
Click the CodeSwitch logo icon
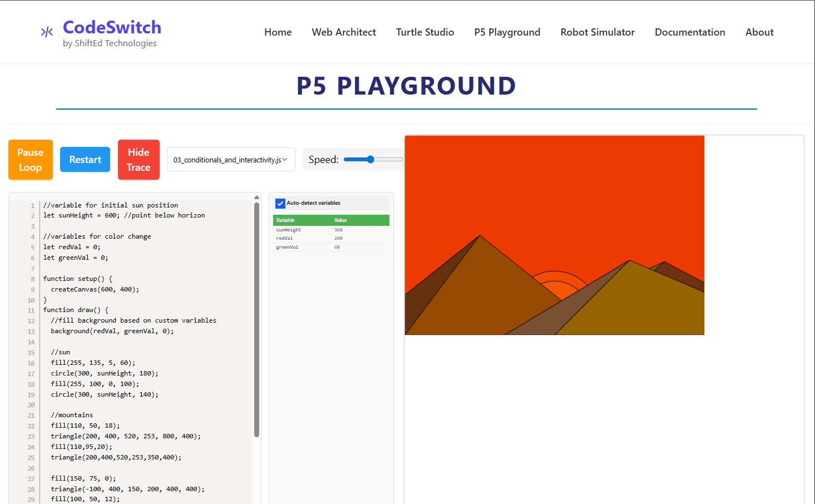click(47, 32)
